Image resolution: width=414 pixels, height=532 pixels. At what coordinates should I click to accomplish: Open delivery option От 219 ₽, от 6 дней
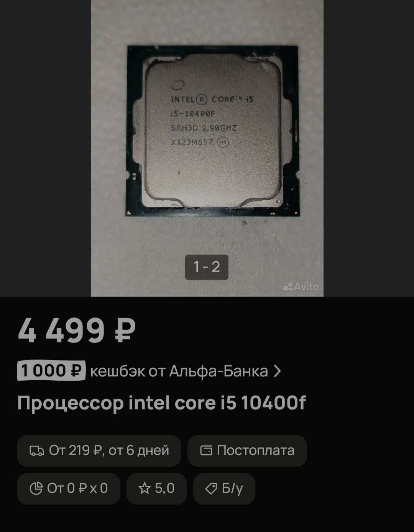click(x=99, y=450)
